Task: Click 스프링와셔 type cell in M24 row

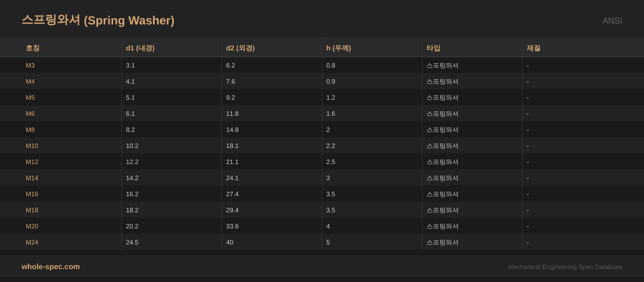Action: pos(443,242)
